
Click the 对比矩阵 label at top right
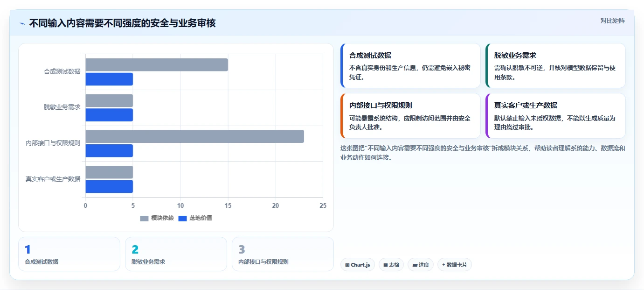click(x=612, y=21)
